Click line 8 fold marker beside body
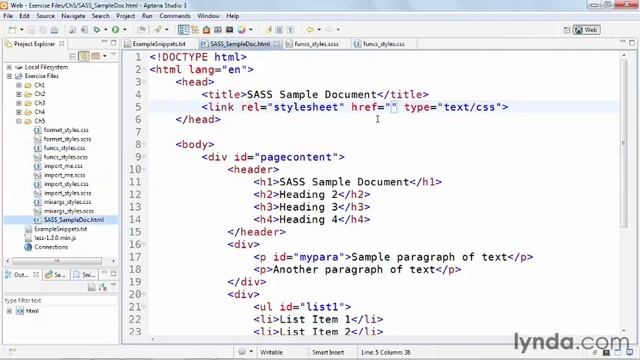The width and height of the screenshot is (640, 360). [144, 144]
